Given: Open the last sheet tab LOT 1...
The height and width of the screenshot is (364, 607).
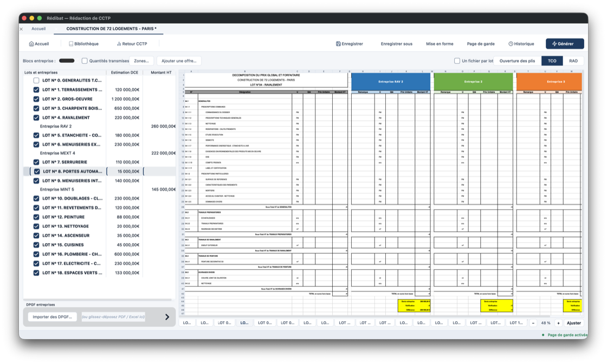Looking at the screenshot, I should (x=516, y=323).
